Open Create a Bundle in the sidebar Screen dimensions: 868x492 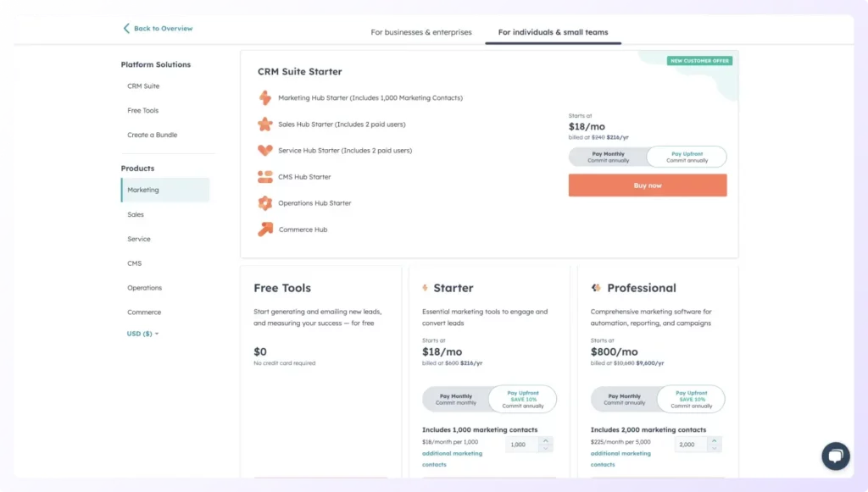[153, 135]
